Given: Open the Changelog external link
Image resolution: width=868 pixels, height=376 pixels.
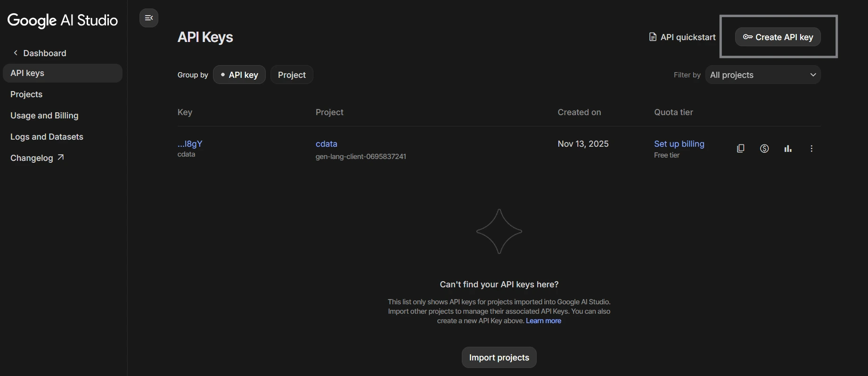Looking at the screenshot, I should 37,158.
